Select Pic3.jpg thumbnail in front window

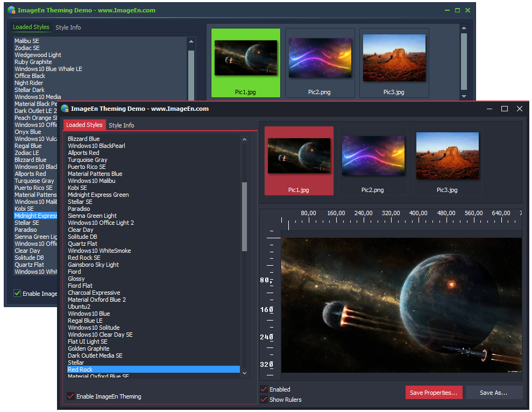[447, 160]
